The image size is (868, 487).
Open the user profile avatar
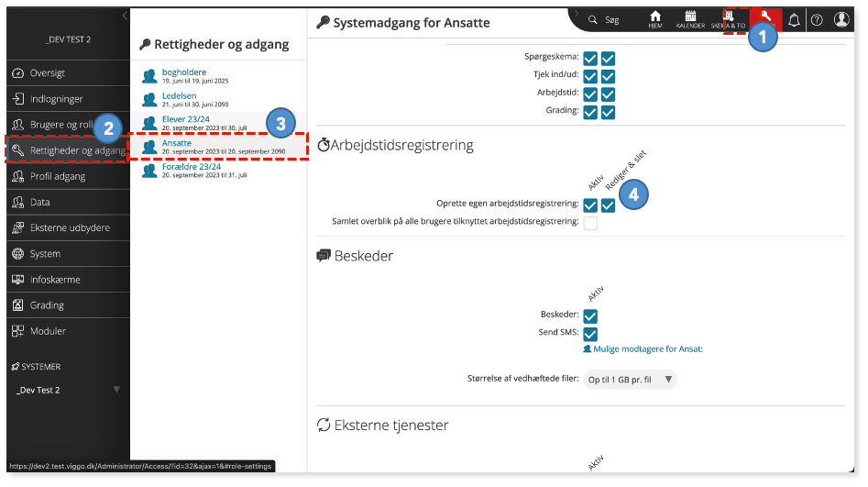click(841, 19)
